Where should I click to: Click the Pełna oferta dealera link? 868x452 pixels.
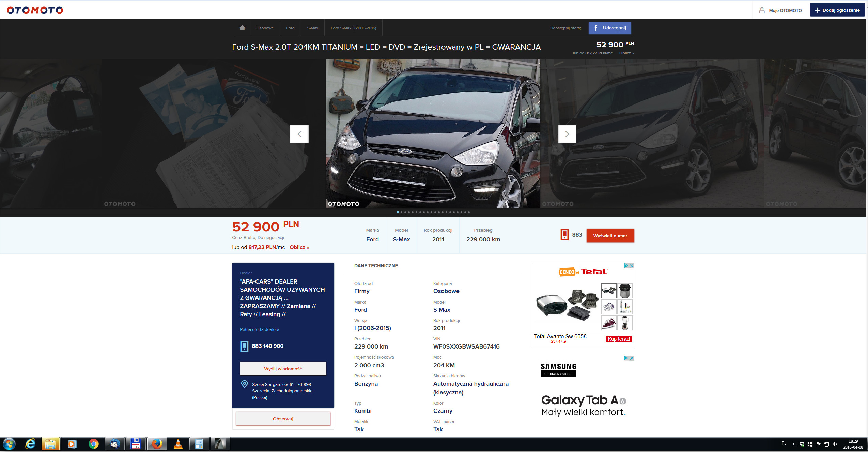point(259,329)
